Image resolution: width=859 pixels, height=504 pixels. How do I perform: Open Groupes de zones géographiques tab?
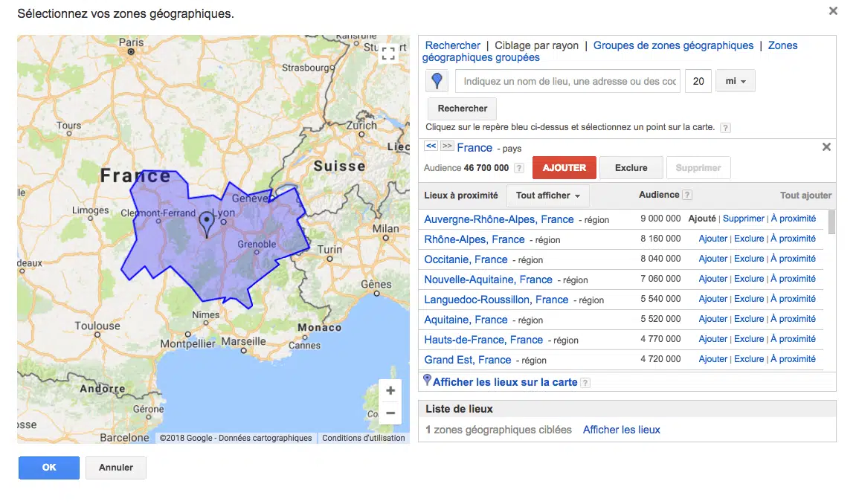pos(673,45)
